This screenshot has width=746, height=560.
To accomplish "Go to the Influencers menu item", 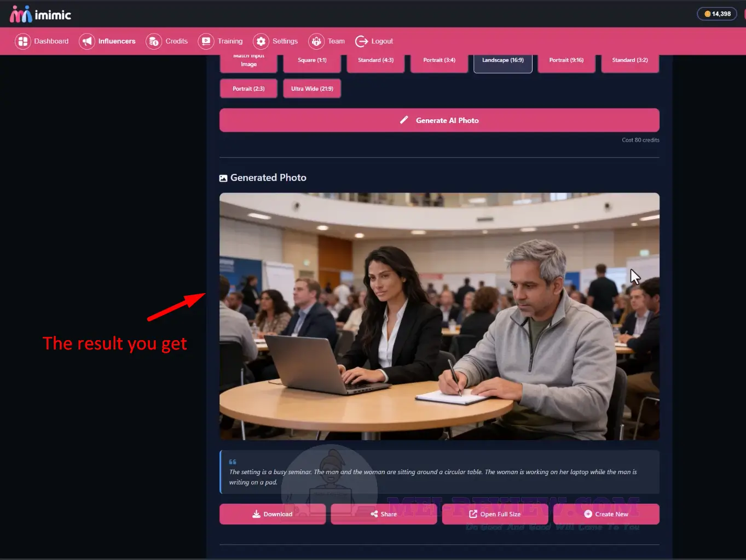I will (107, 41).
